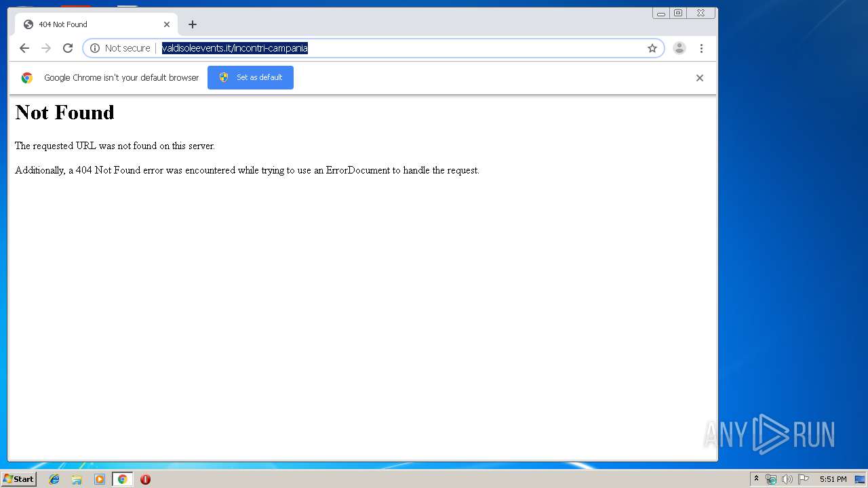
Task: Click the Not Found heading
Action: click(64, 113)
